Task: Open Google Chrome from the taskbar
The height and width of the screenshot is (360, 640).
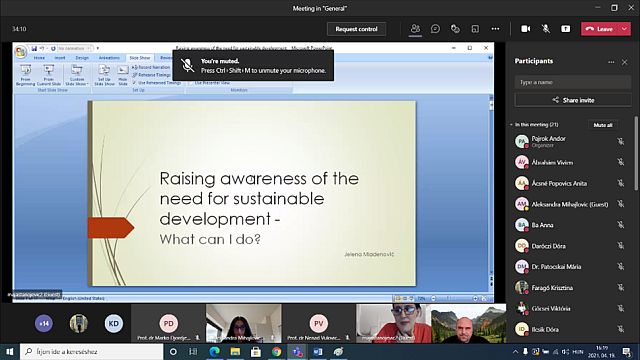Action: tap(276, 351)
